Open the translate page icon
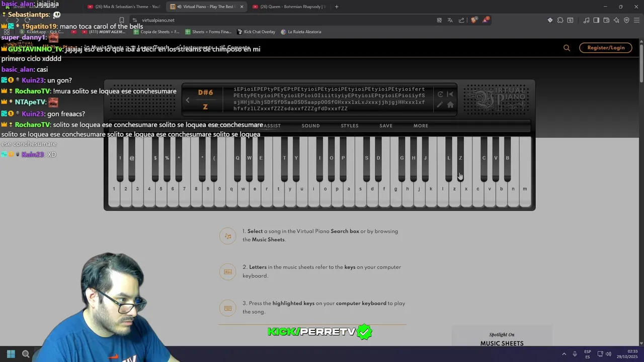Viewport: 644px width, 362px height. (x=450, y=20)
